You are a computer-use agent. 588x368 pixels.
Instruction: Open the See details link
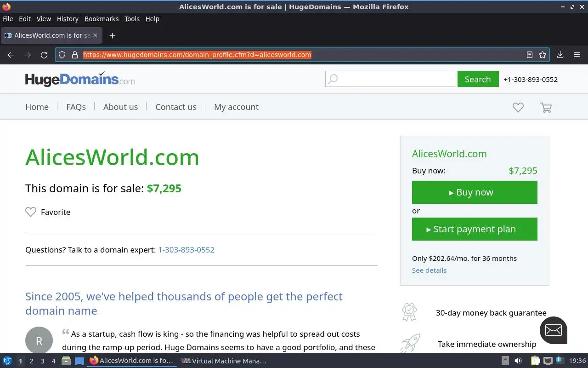pyautogui.click(x=429, y=270)
